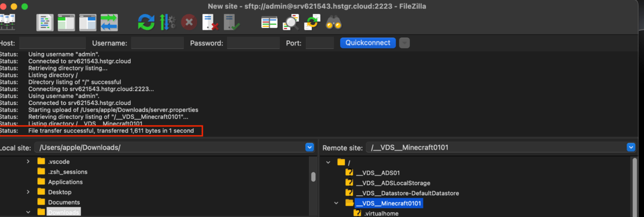Viewport: 644px width, 217px height.
Task: Click the Quickconnect button
Action: click(368, 43)
